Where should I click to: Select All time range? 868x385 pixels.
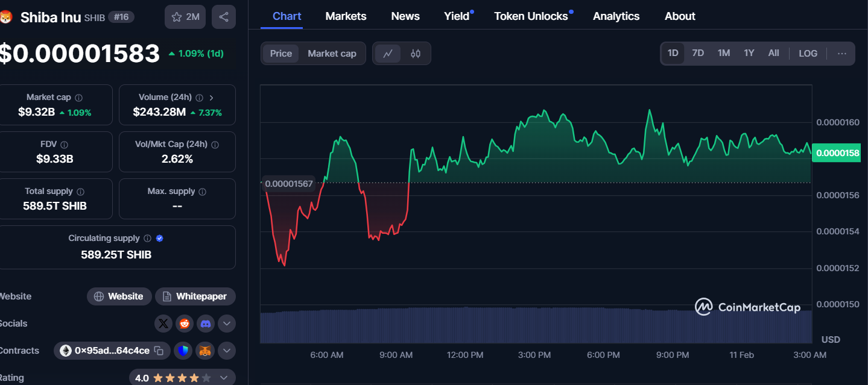point(773,53)
